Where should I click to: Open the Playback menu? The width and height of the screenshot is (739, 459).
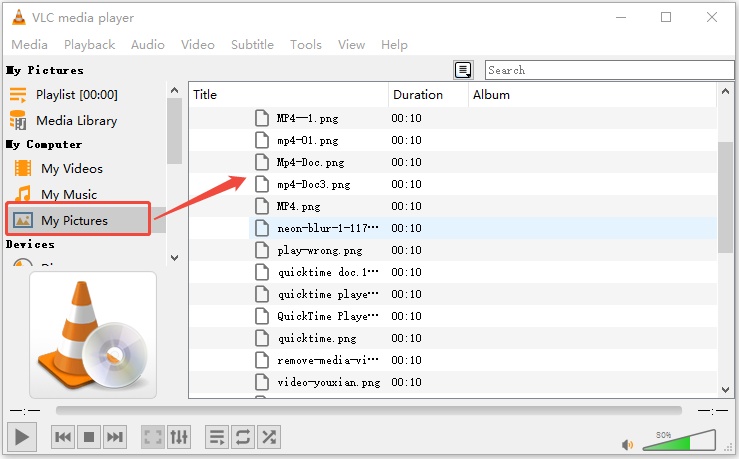[90, 45]
